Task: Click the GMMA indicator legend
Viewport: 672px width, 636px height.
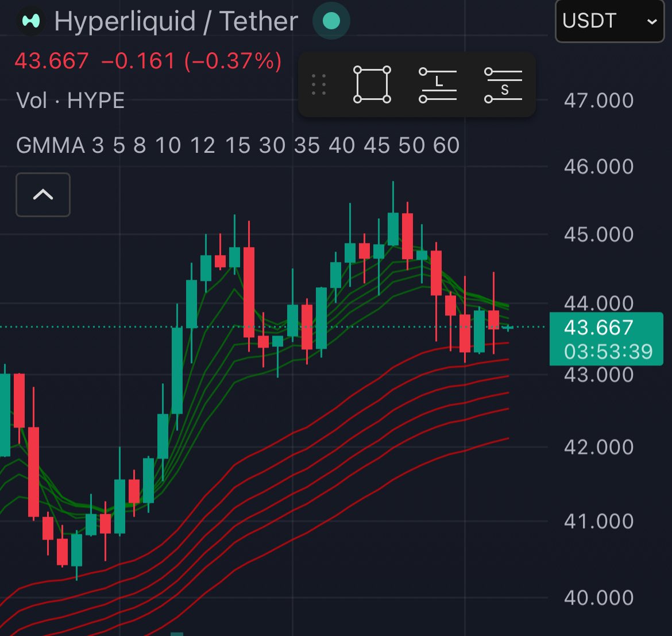Action: point(238,145)
